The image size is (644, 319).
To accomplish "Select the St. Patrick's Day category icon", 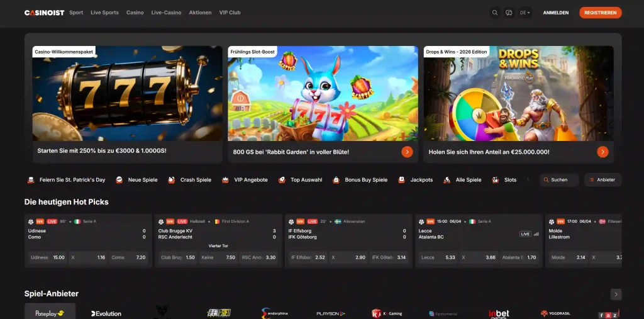I will 31,180.
